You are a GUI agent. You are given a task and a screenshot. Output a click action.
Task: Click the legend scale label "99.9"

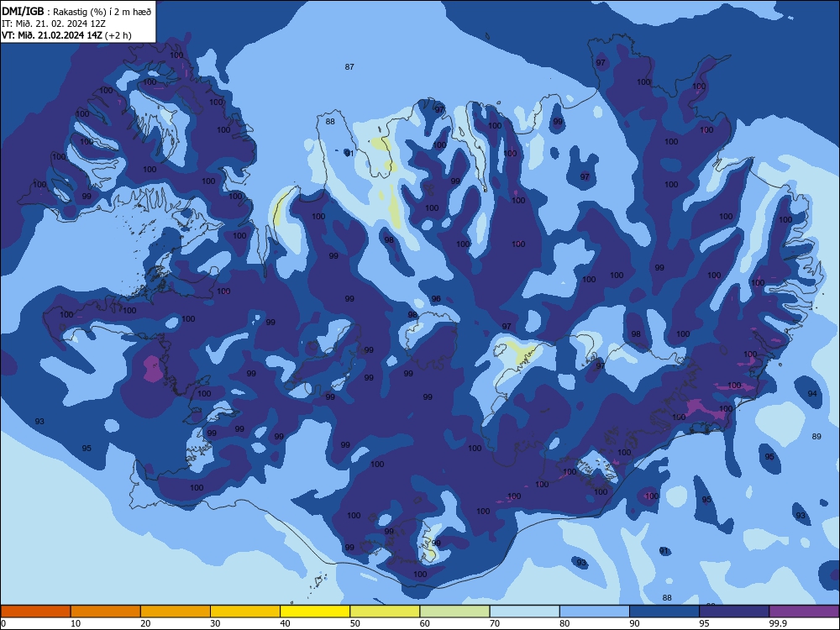click(x=777, y=623)
